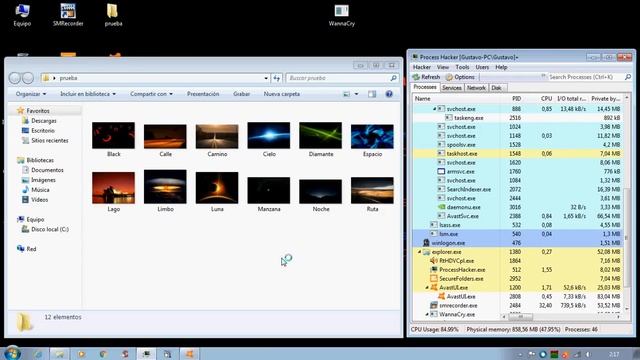Toggle the preview pane icon
The width and height of the screenshot is (640, 360).
372,94
